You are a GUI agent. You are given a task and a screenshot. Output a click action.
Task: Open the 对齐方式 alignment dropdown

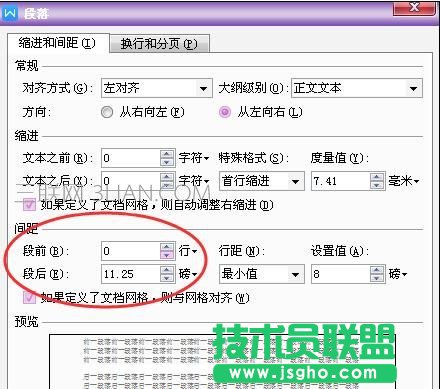point(157,88)
